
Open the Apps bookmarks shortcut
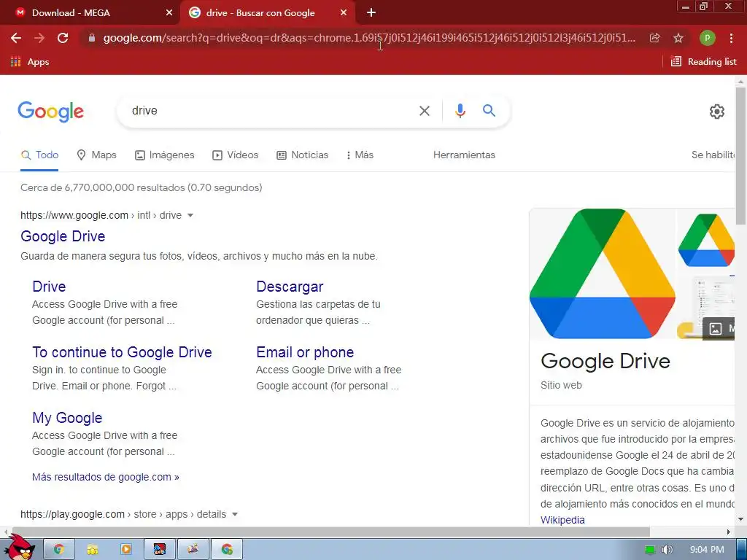(x=29, y=62)
